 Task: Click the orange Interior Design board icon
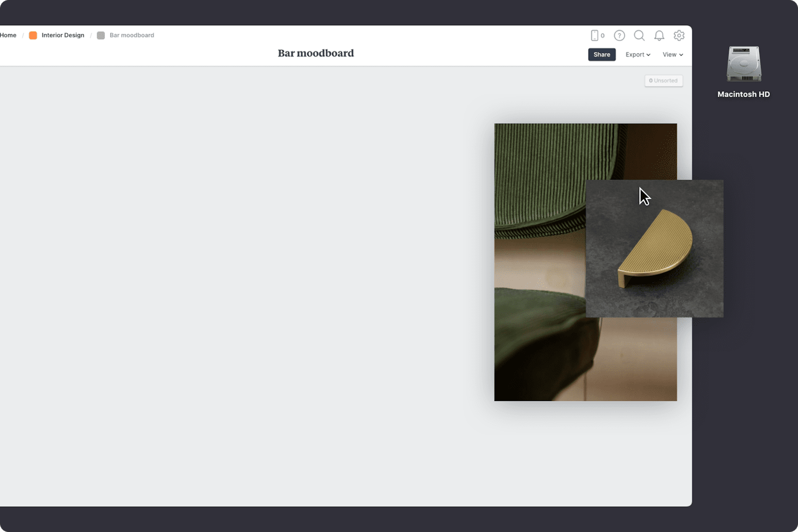tap(33, 35)
